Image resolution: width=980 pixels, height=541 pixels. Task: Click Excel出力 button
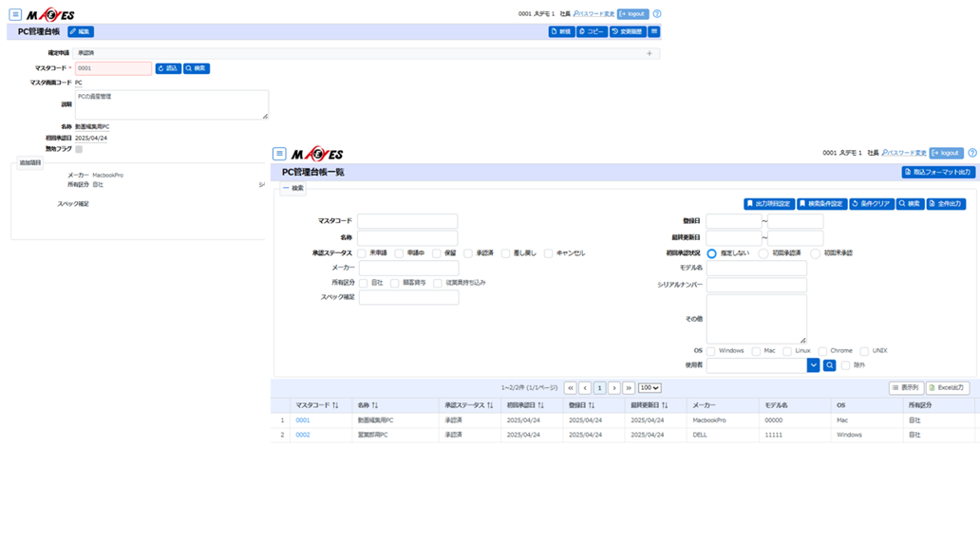(x=948, y=388)
